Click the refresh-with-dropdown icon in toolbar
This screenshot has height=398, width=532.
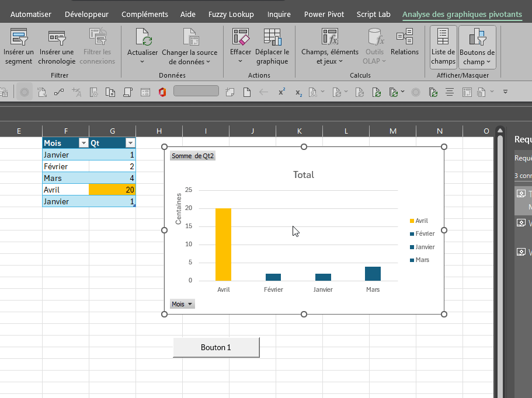pos(397,92)
